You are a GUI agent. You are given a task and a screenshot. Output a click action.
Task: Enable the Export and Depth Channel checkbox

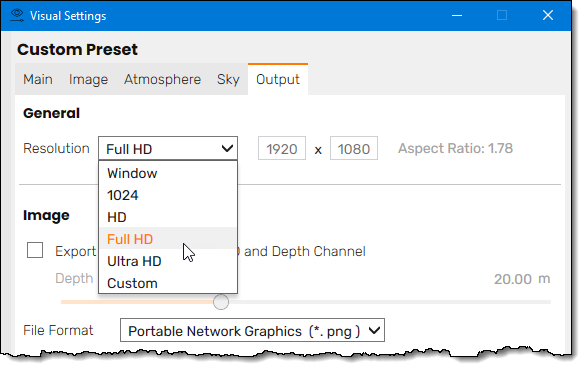coord(35,250)
